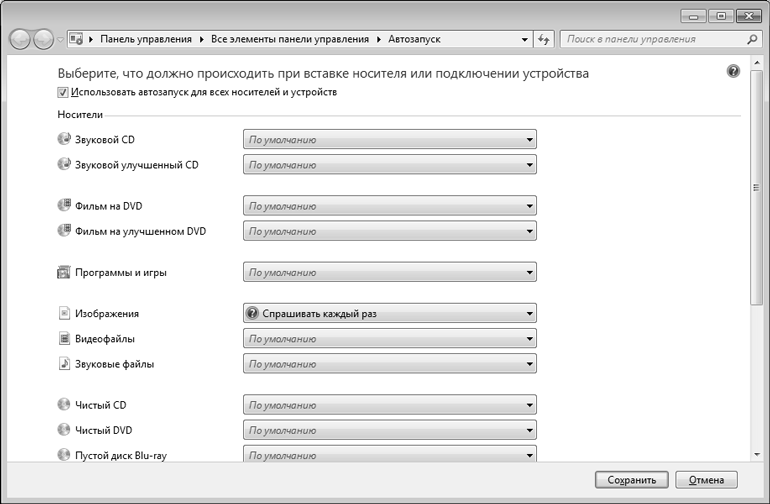Open the Фильм на улучшенном DVD dropdown
The height and width of the screenshot is (504, 770).
pyautogui.click(x=389, y=231)
